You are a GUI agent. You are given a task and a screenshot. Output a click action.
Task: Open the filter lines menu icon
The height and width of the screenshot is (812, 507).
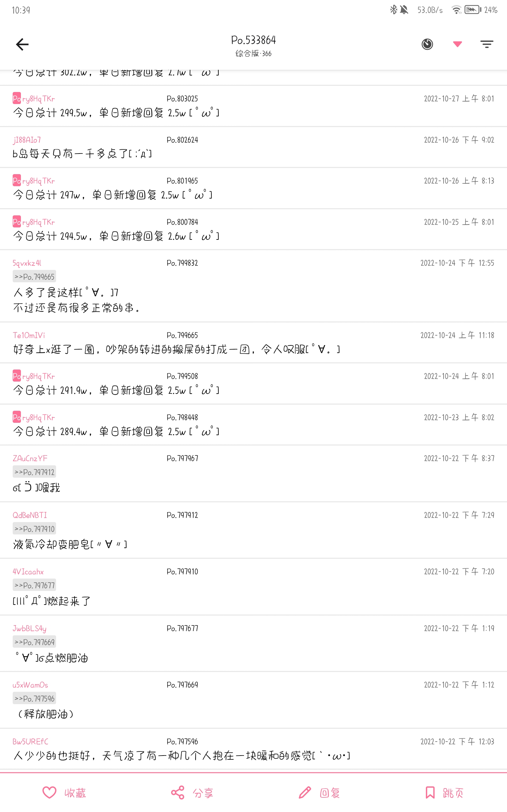[486, 44]
